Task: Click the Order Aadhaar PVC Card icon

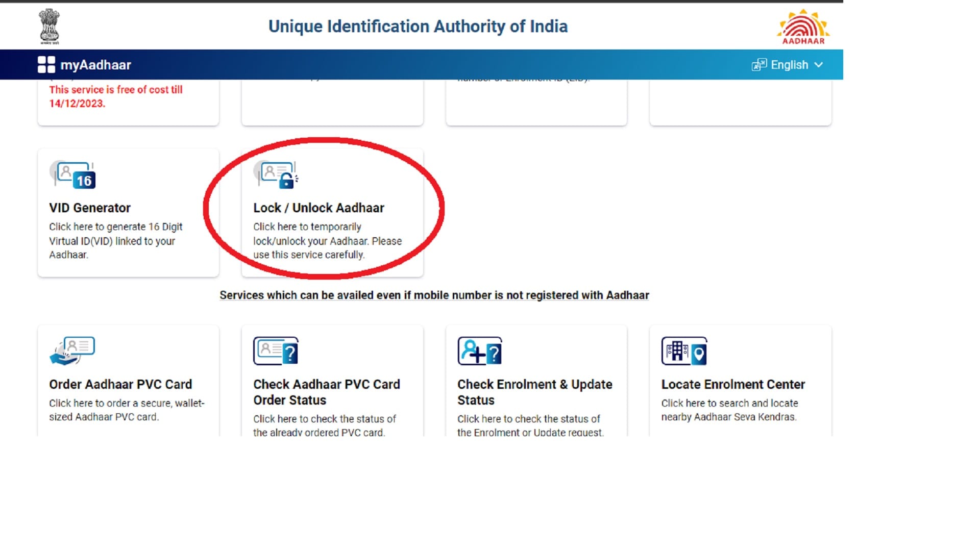Action: pyautogui.click(x=72, y=351)
